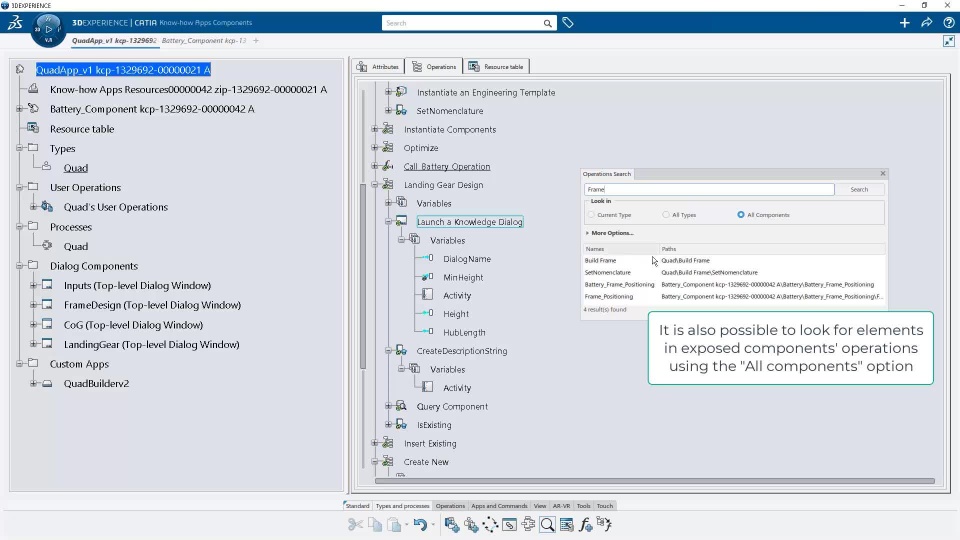Click the Quad link under Types
Viewport: 960px width, 540px height.
click(x=76, y=168)
